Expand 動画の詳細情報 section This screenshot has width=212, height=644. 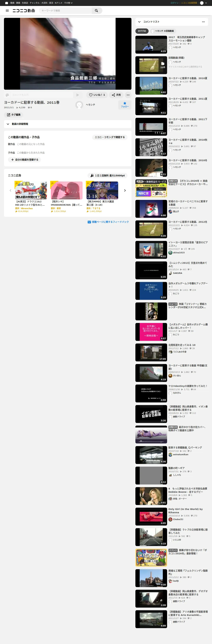68,124
